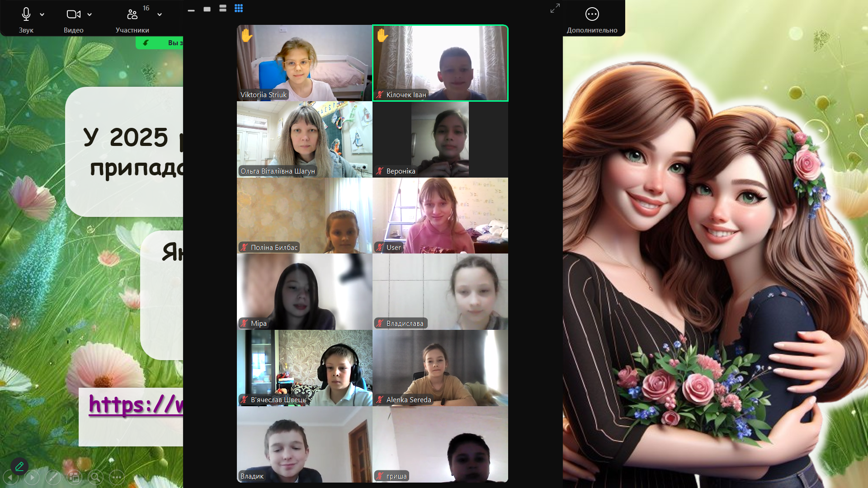
Task: Expand audio options arrow next to Звук
Action: coord(42,14)
